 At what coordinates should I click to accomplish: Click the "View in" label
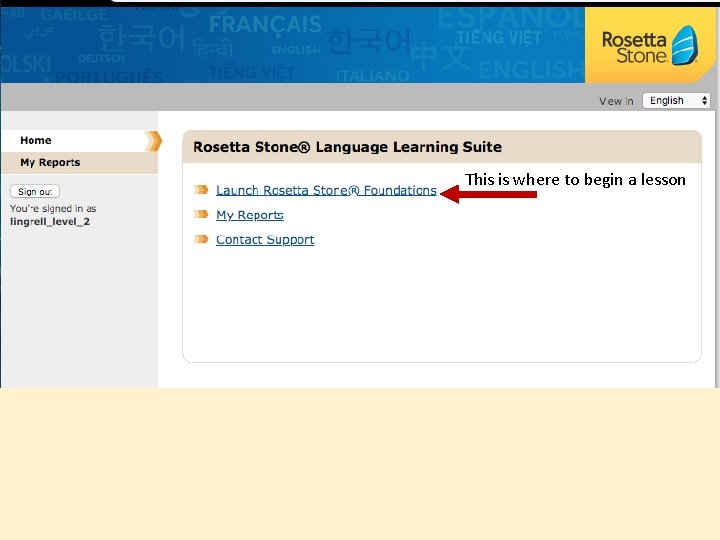[x=616, y=101]
